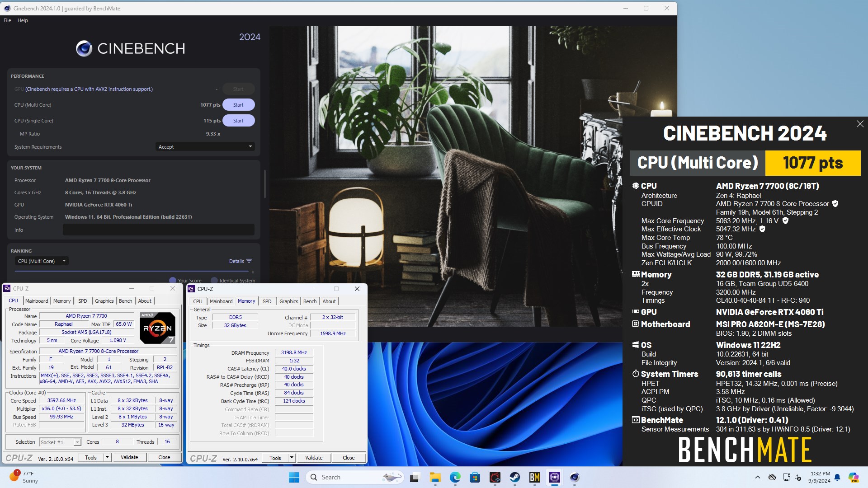Open the Windows Start menu
This screenshot has height=488, width=868.
[294, 477]
